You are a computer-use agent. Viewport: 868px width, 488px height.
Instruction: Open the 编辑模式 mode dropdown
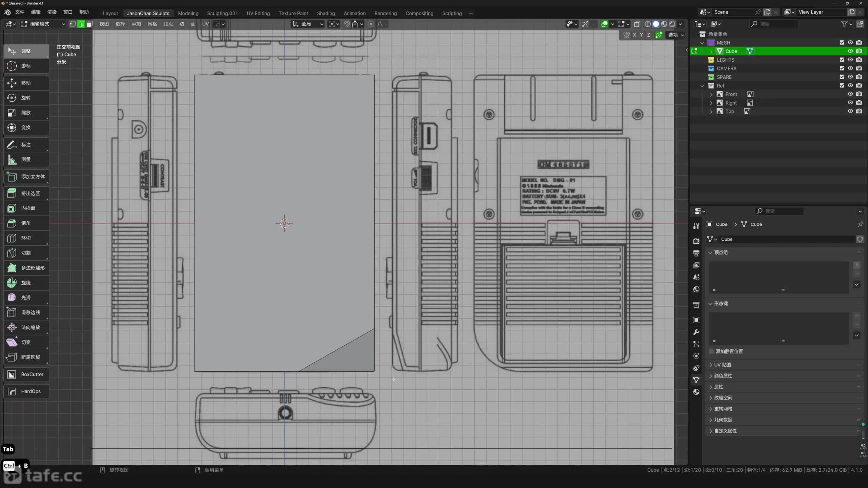coord(43,24)
